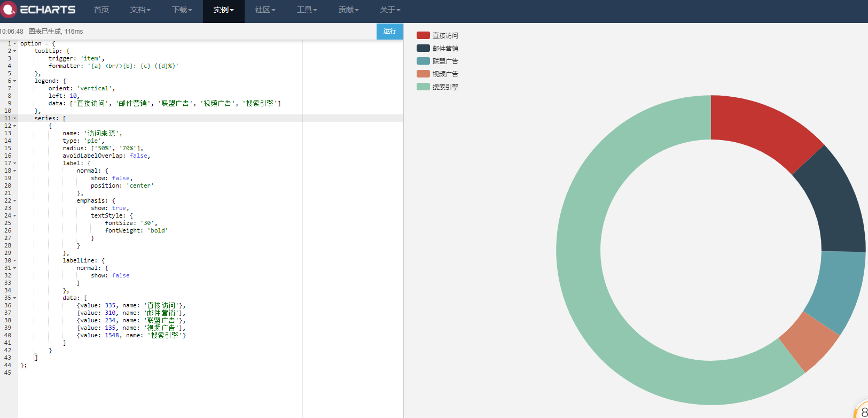Toggle 直接访问 legend entry
868x418 pixels.
tap(437, 35)
